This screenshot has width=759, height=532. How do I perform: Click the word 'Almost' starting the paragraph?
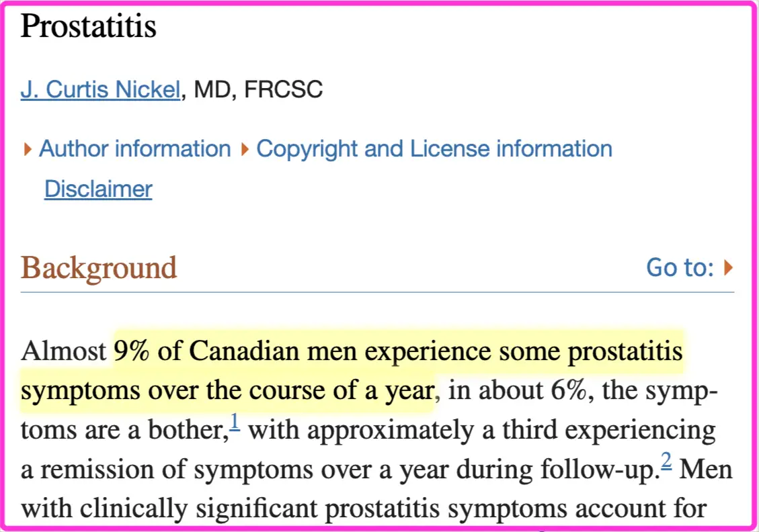63,351
